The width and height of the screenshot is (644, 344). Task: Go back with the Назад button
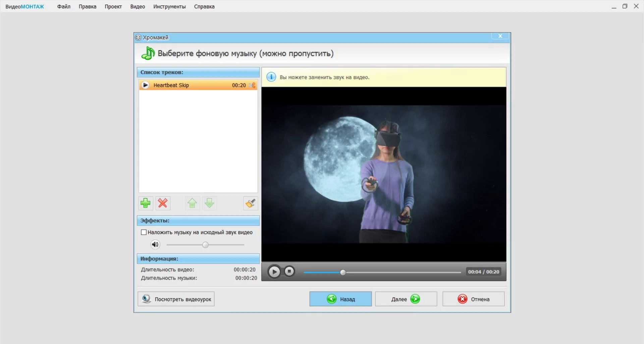pos(340,299)
